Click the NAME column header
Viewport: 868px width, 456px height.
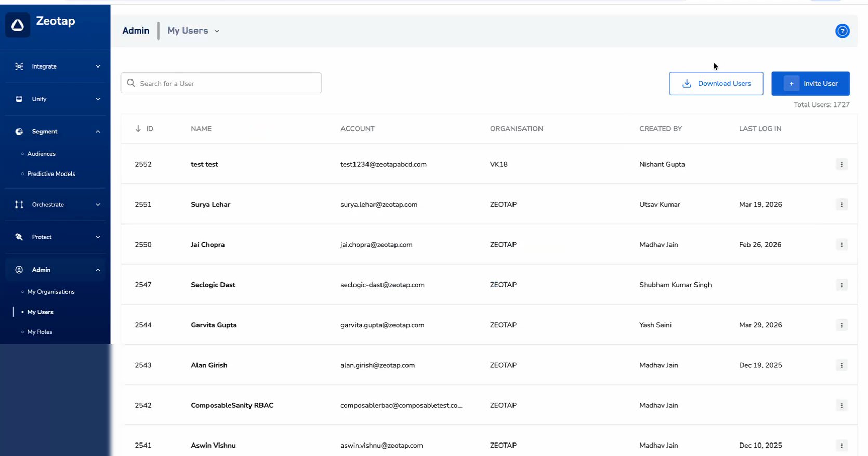click(x=201, y=129)
